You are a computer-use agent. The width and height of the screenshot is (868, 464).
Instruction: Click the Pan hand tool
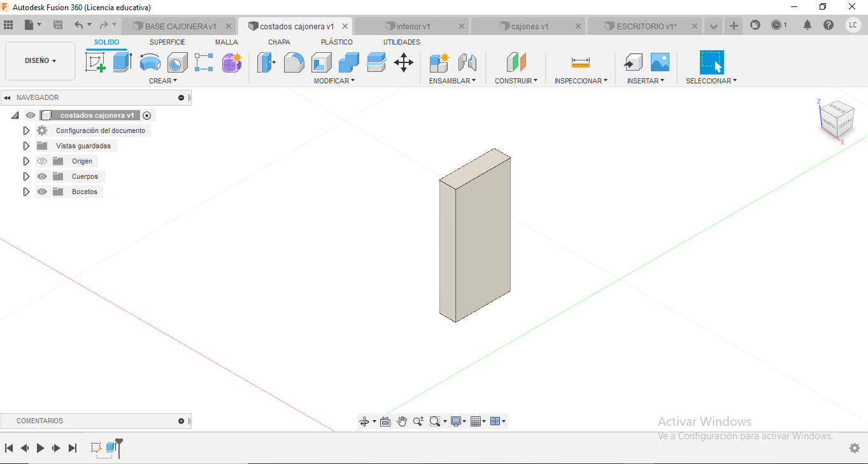402,421
